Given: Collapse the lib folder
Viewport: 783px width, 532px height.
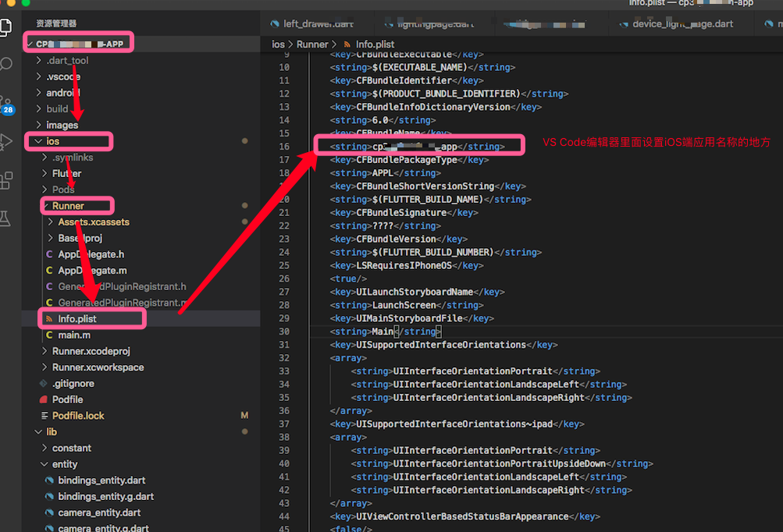Looking at the screenshot, I should 52,431.
